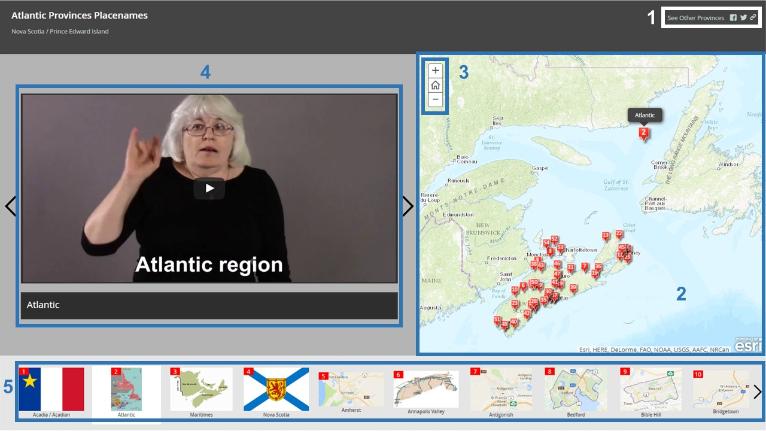The image size is (766, 431).
Task: Select the Bible Hill thumbnail
Action: pyautogui.click(x=651, y=392)
